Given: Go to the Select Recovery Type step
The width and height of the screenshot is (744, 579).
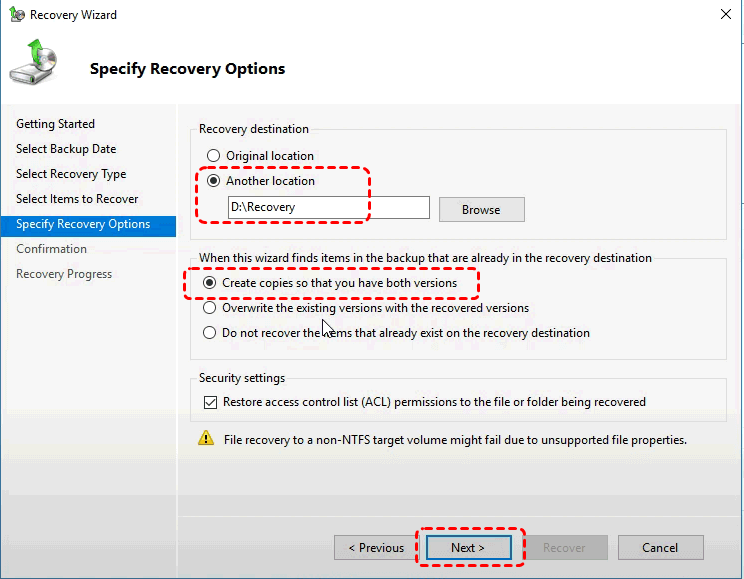Looking at the screenshot, I should (71, 174).
